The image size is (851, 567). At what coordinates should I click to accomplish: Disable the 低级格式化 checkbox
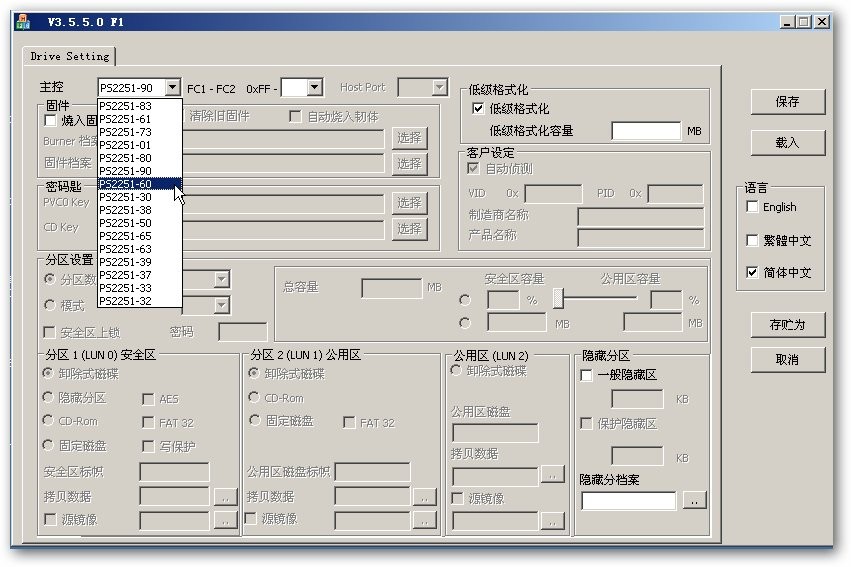click(478, 108)
